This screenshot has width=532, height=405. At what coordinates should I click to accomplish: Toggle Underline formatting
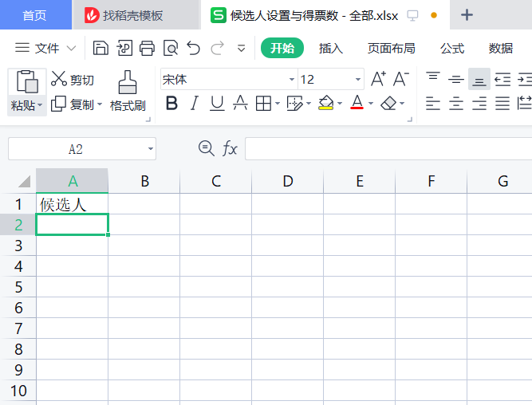click(x=217, y=103)
